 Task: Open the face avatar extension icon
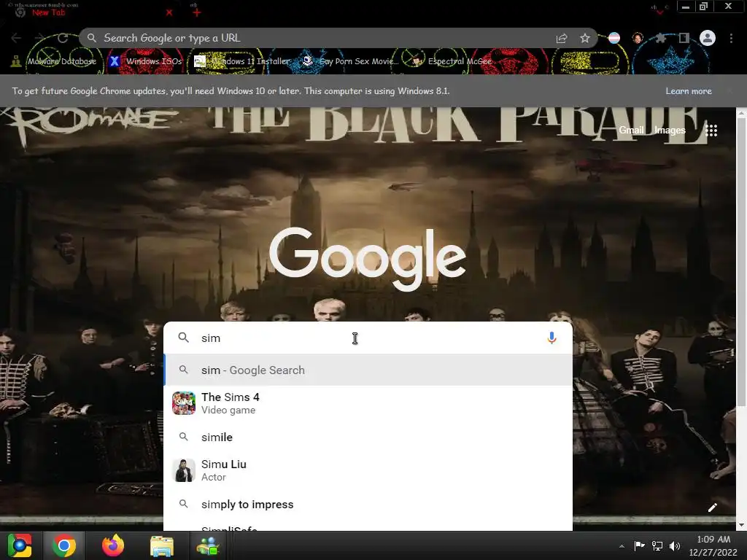[x=638, y=38]
